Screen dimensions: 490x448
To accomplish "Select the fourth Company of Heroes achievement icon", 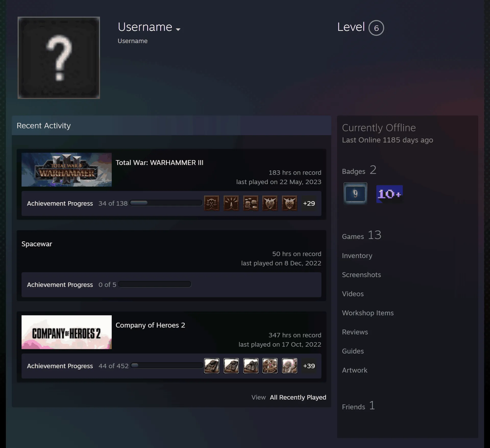I will [270, 366].
